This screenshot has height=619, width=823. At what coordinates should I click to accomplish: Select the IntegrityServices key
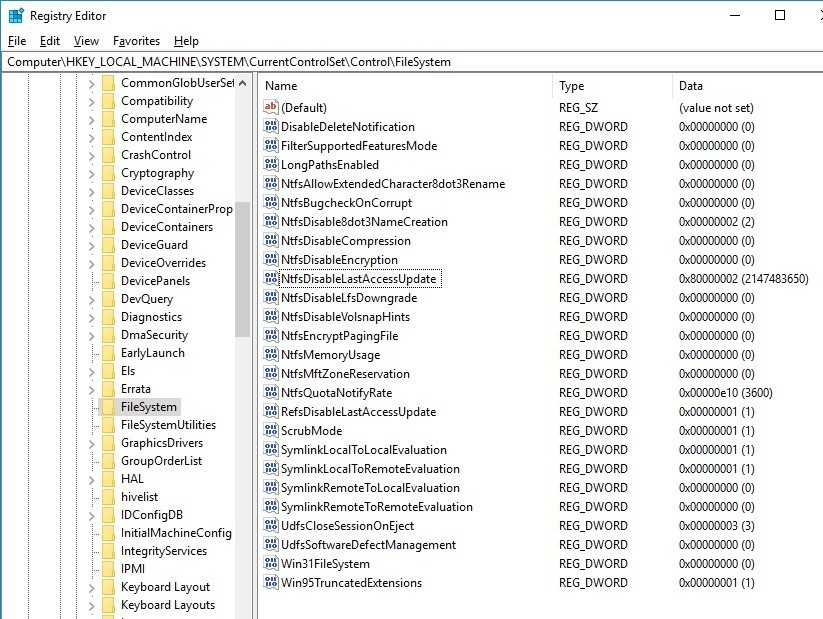[x=164, y=551]
